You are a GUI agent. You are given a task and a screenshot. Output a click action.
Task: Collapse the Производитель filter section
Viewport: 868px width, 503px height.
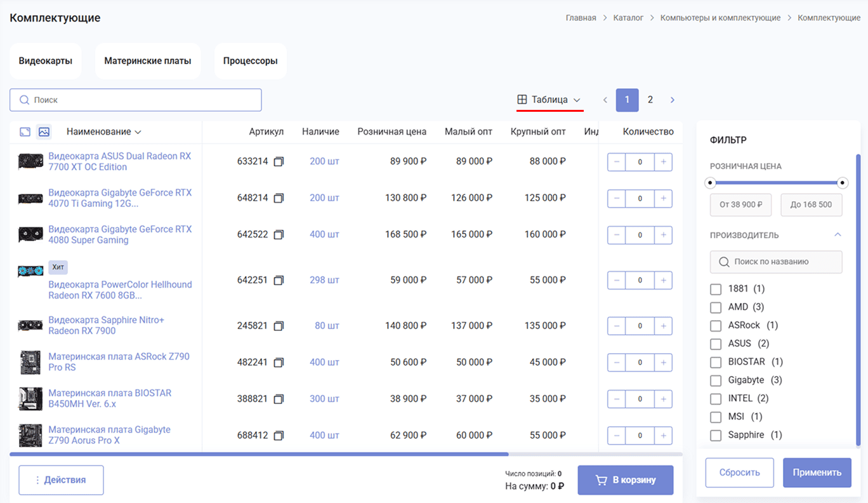click(838, 235)
